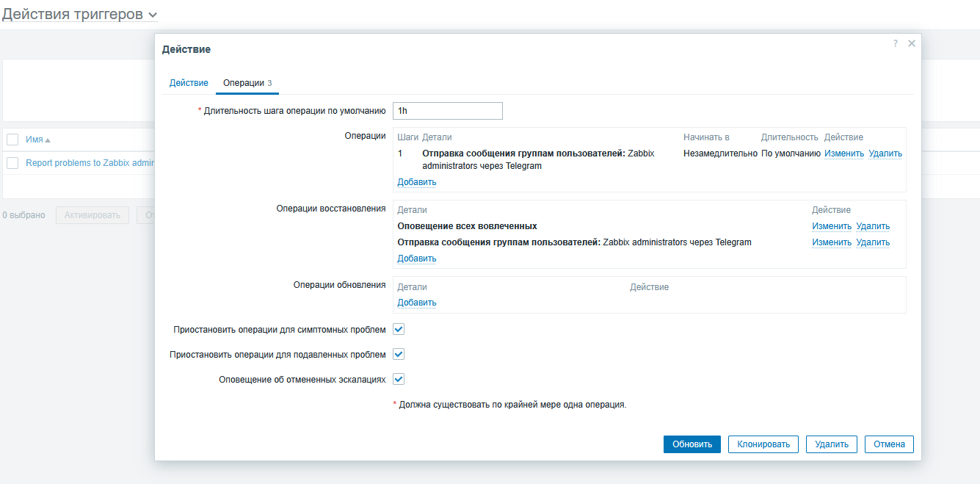Click Удалить for the step 1 operation
This screenshot has width=980, height=484.
pos(885,154)
